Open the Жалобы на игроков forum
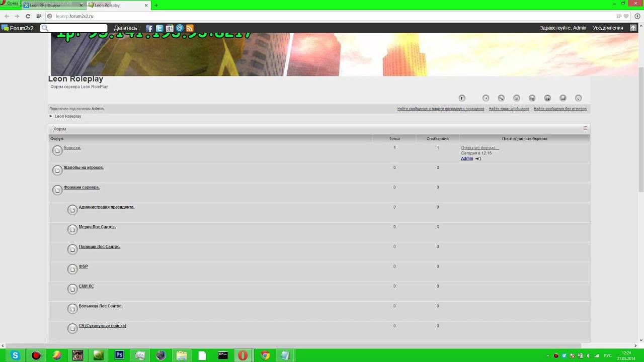The height and width of the screenshot is (362, 644). 84,167
